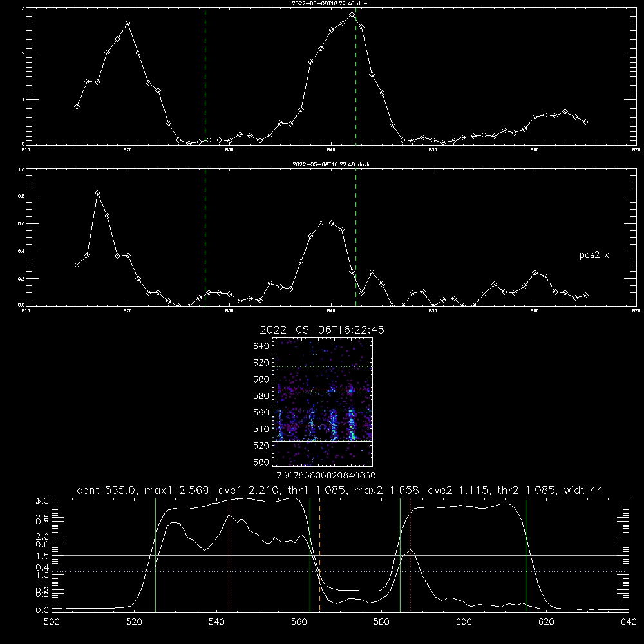Click the green vertical line near 615 in bottom plot
This screenshot has width=644, height=644.
pyautogui.click(x=526, y=554)
